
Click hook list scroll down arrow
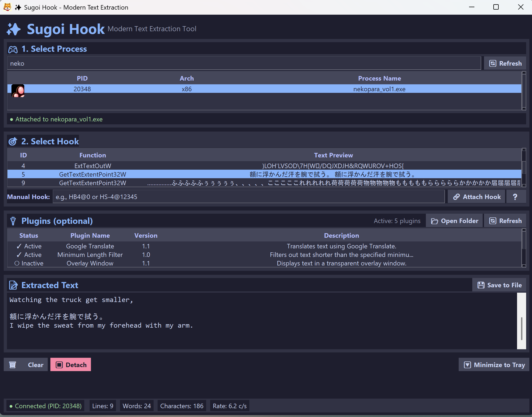pyautogui.click(x=524, y=185)
